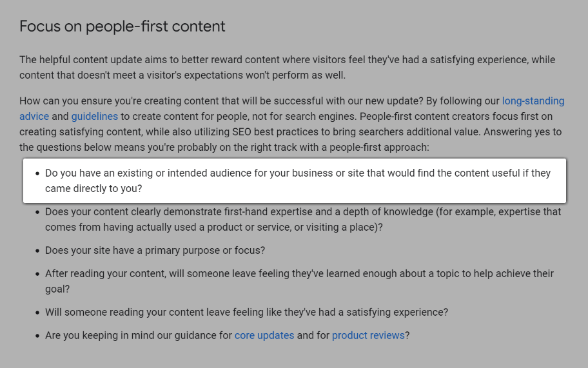Click the bullet dot before 'After reading your content'

click(x=36, y=274)
